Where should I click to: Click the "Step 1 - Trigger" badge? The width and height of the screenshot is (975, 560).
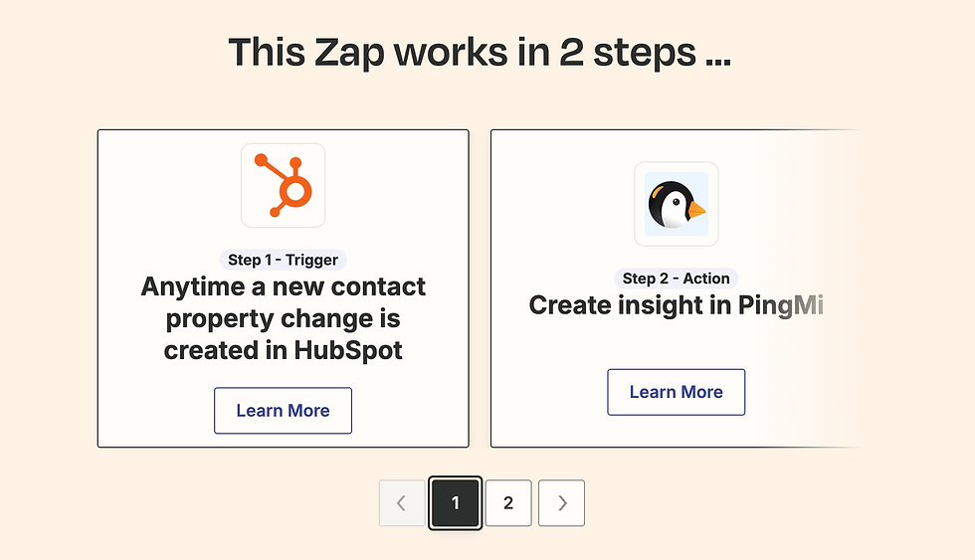tap(284, 260)
